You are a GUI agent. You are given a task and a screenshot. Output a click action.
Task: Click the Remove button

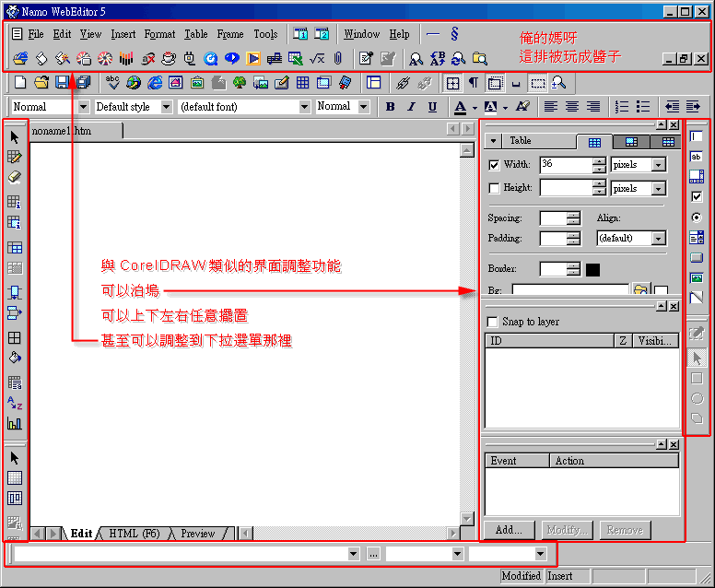coord(625,530)
